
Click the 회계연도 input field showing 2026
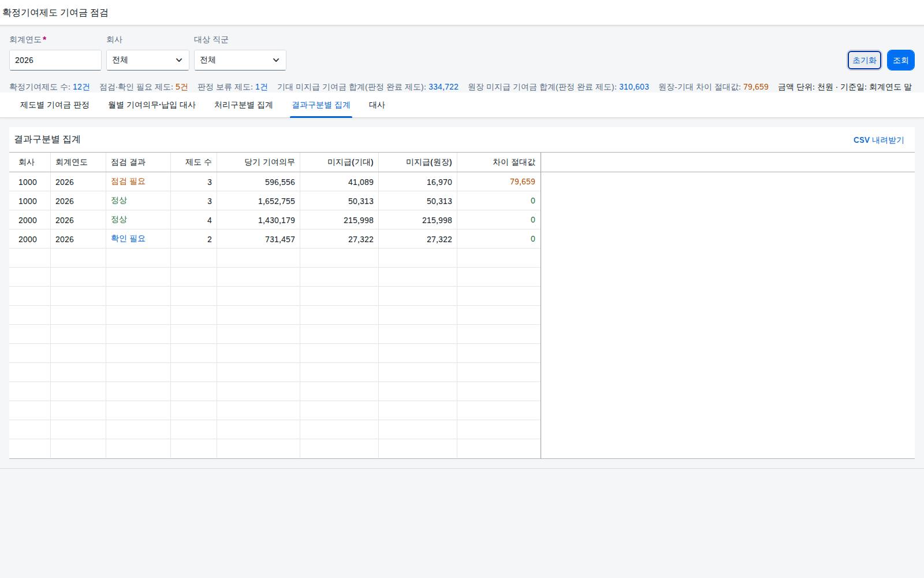[x=55, y=60]
